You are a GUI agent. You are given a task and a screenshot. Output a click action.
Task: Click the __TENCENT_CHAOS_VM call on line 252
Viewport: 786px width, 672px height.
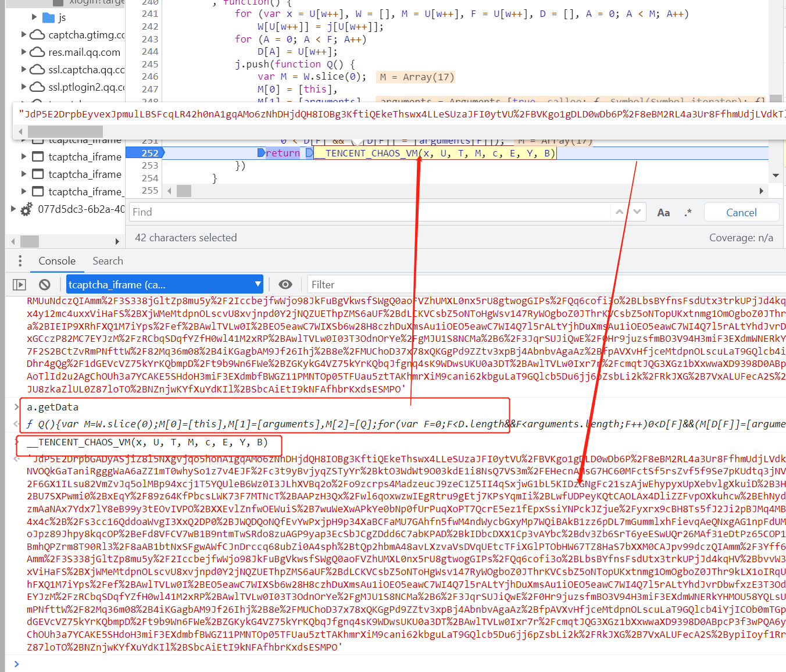coord(434,153)
